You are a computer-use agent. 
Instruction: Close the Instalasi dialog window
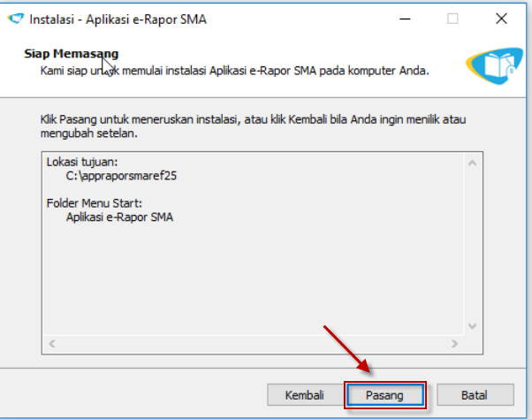500,19
